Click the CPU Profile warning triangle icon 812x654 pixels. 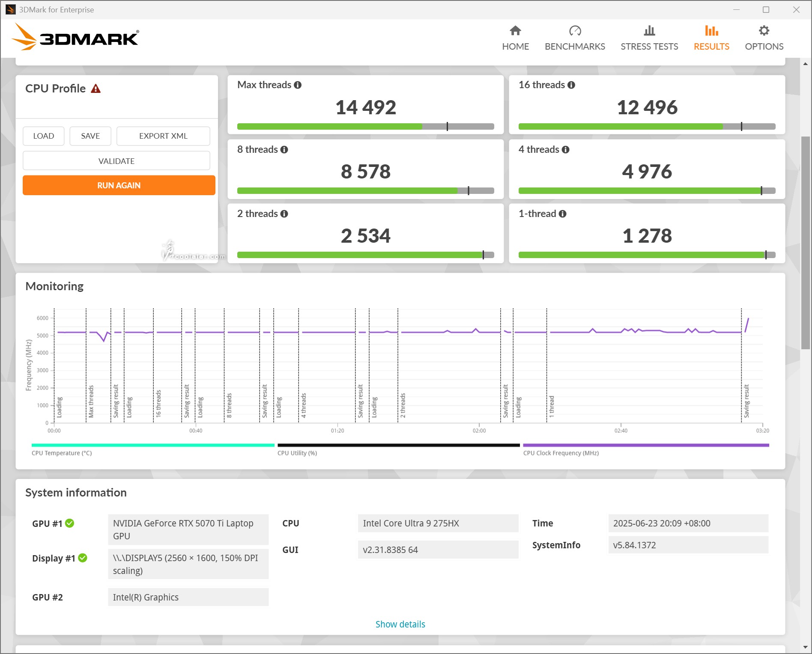pos(96,89)
